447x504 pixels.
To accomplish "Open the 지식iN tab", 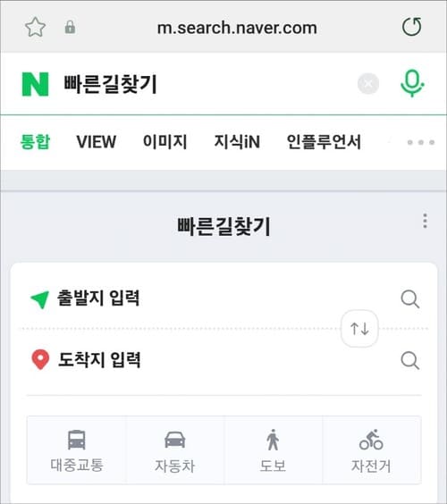I will (x=237, y=142).
